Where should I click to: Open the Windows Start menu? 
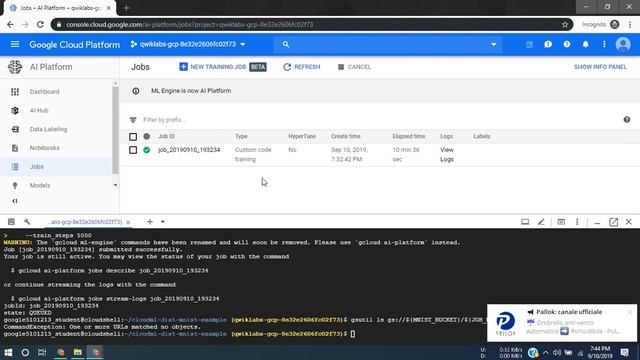(8, 352)
